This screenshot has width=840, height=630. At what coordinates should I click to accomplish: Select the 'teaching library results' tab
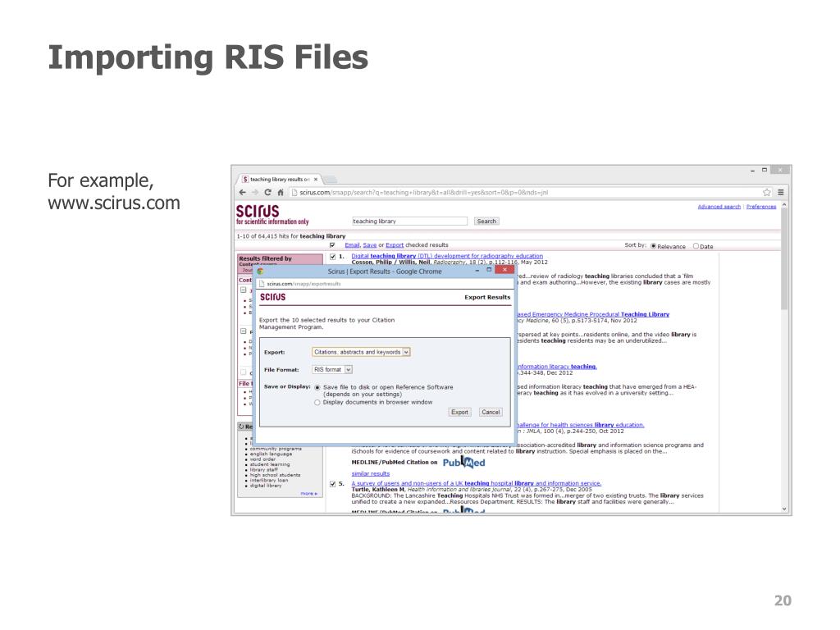(x=280, y=180)
